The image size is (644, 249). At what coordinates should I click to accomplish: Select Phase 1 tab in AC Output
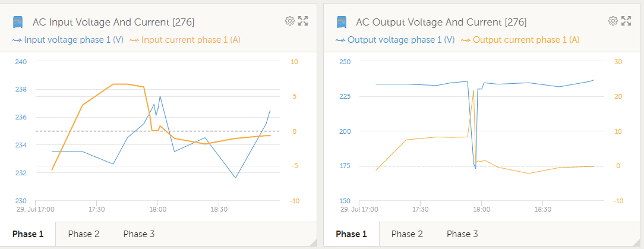click(351, 234)
